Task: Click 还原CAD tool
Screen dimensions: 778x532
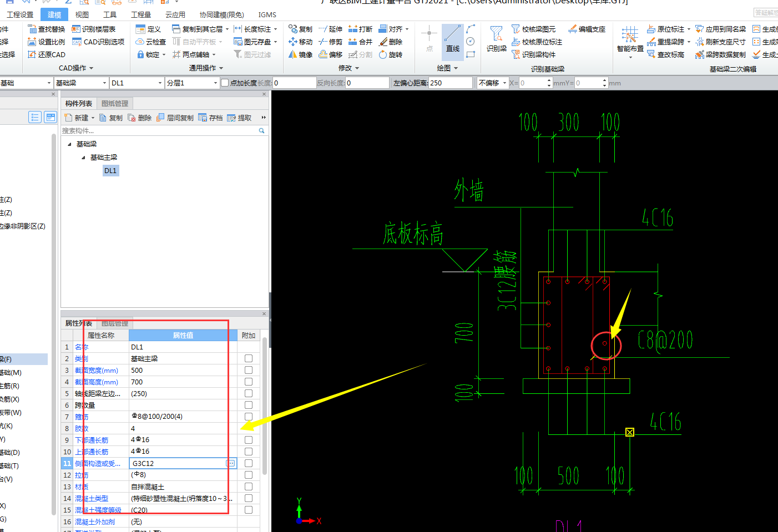Action: pyautogui.click(x=47, y=54)
